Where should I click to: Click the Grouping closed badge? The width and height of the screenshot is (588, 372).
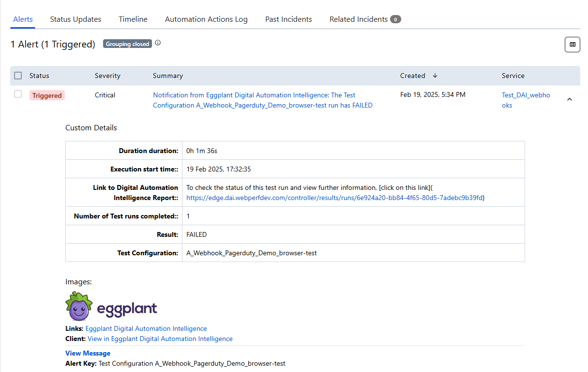click(x=127, y=44)
